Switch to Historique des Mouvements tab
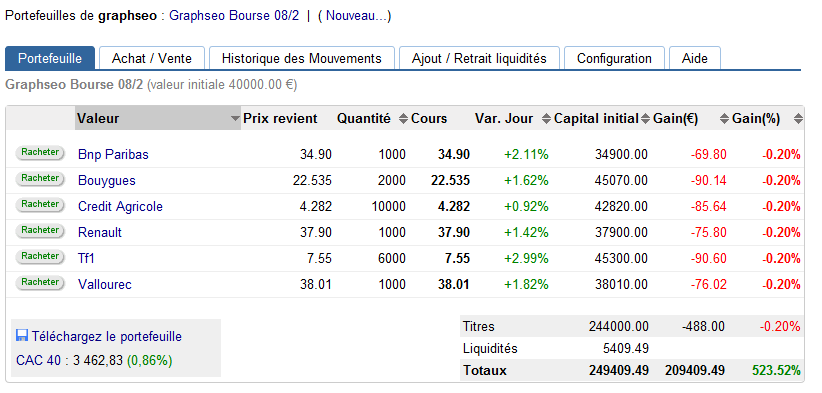This screenshot has width=822, height=393. 301,58
